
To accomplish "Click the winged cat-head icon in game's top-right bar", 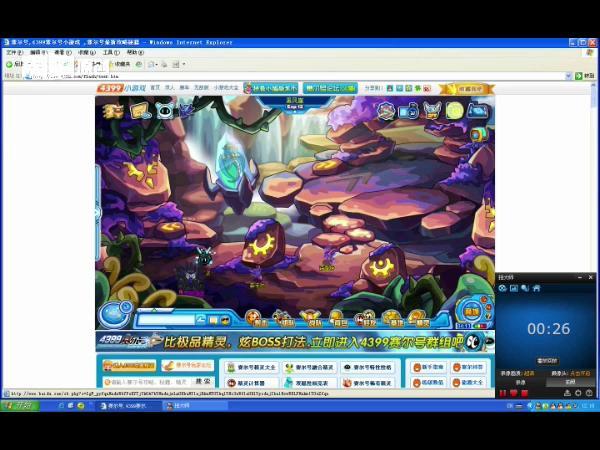I will coord(432,111).
